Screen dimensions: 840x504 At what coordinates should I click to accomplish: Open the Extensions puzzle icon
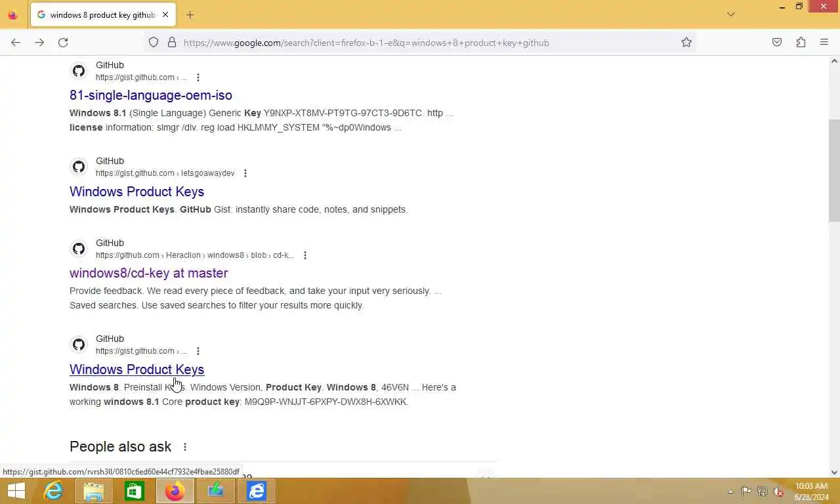[801, 43]
